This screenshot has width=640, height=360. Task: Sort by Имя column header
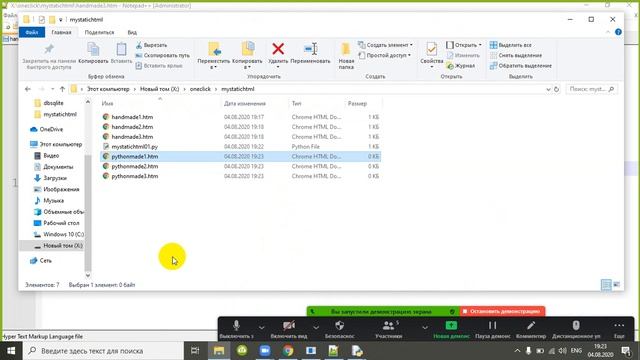point(107,104)
